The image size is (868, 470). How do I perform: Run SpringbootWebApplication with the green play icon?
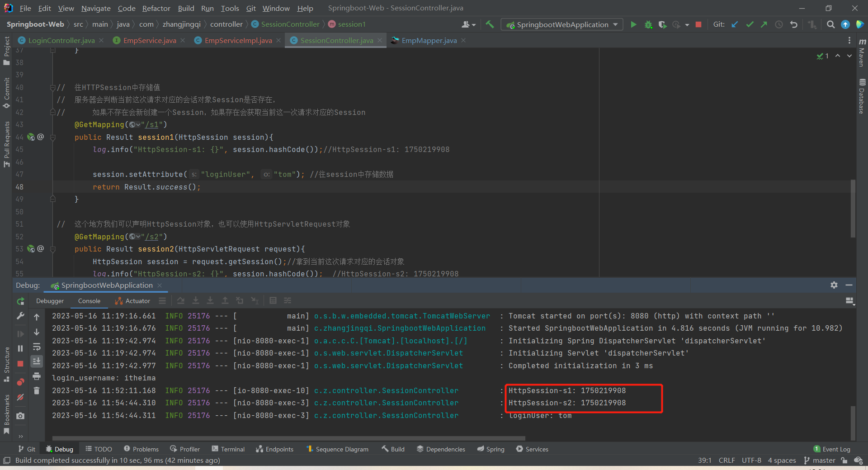pyautogui.click(x=633, y=24)
